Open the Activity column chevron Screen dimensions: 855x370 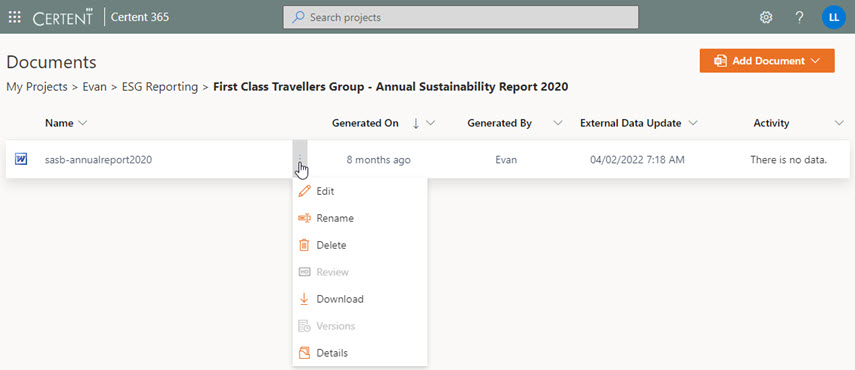[x=839, y=124]
